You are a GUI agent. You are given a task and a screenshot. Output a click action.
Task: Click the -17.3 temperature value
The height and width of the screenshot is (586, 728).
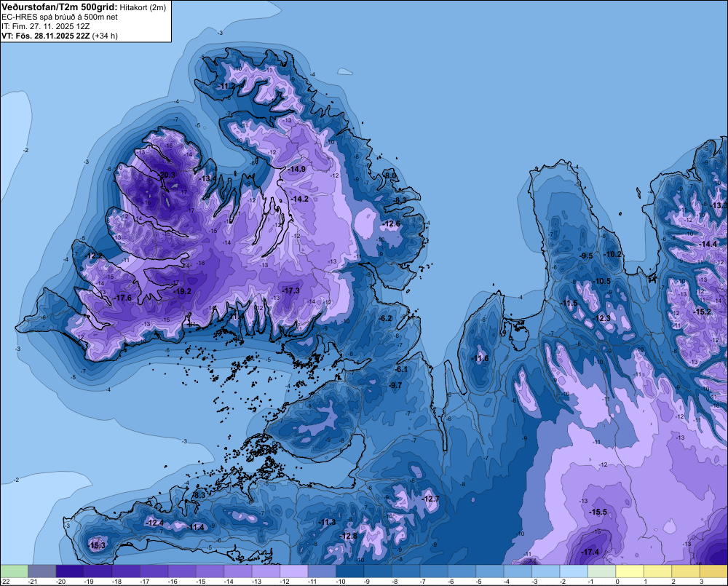pos(290,290)
